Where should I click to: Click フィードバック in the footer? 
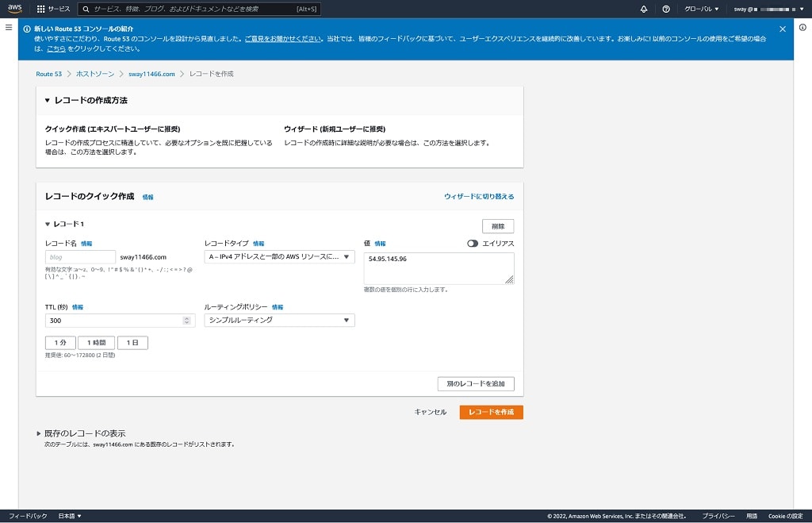(28, 516)
